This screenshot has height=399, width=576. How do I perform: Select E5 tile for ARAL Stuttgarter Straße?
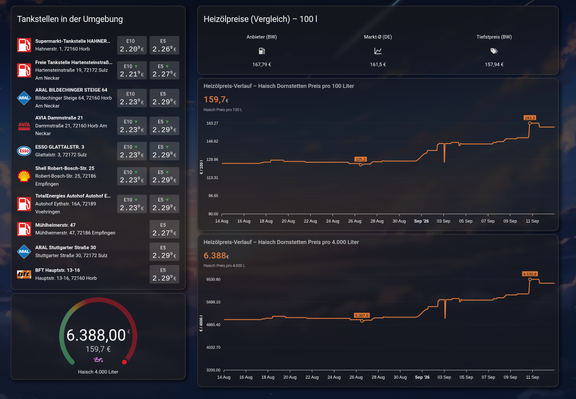coord(164,252)
